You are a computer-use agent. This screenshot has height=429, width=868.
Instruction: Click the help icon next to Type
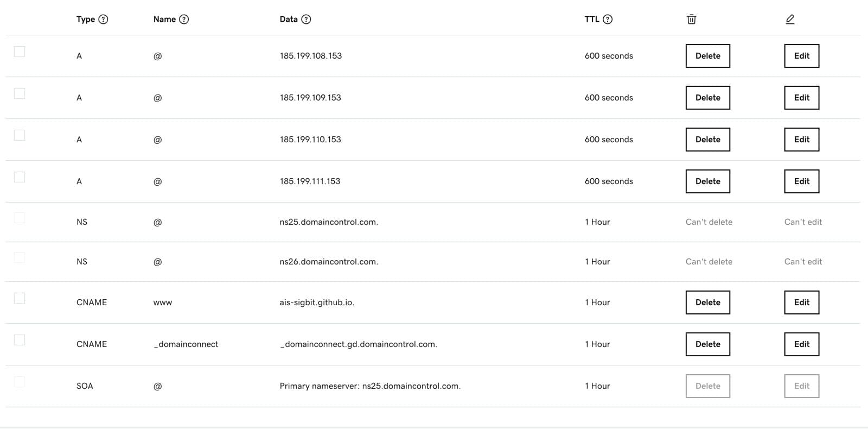point(103,20)
